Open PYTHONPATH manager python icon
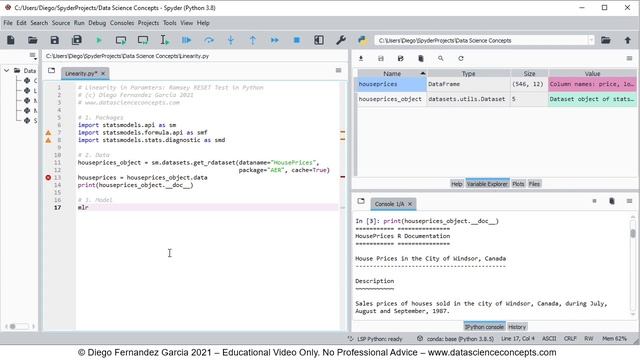Viewport: 640px width, 360px height. click(362, 40)
